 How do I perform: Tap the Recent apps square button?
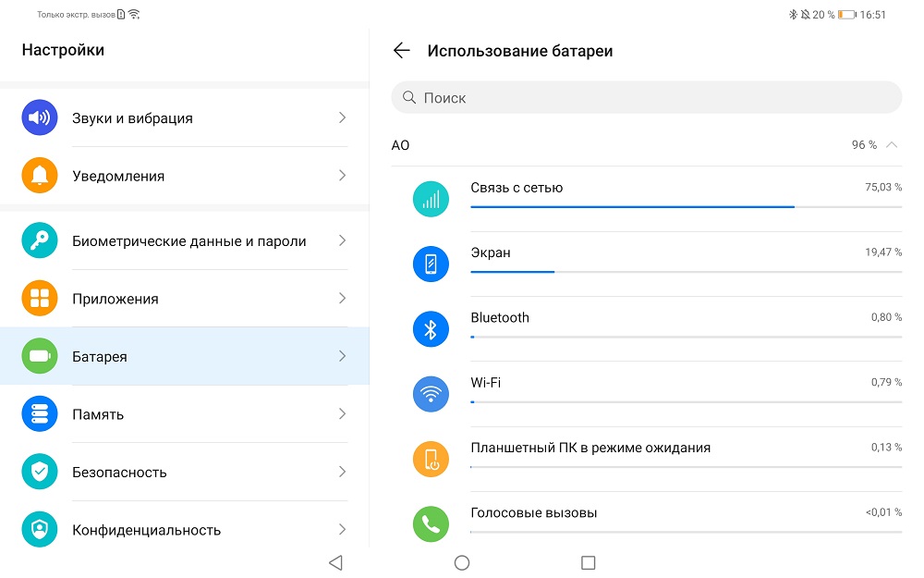point(588,562)
